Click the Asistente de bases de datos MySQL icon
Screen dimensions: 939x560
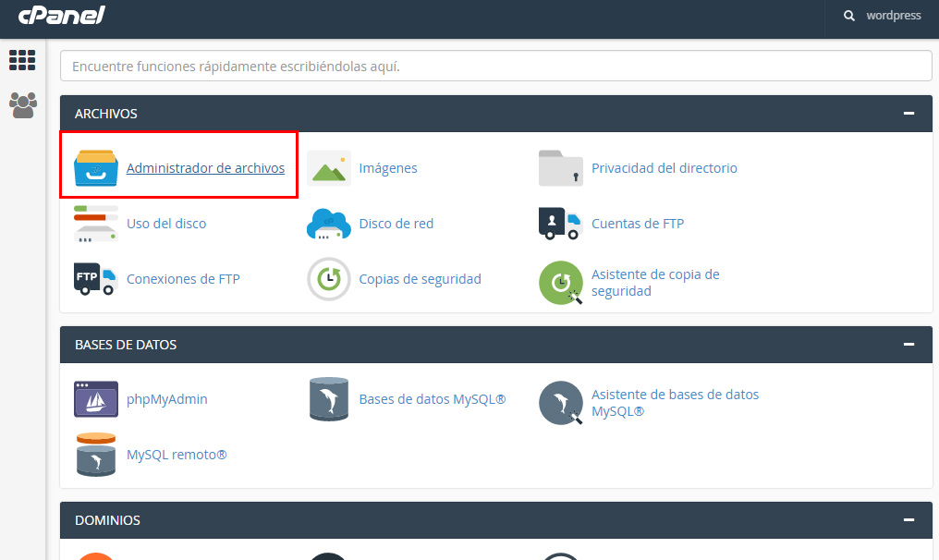560,403
